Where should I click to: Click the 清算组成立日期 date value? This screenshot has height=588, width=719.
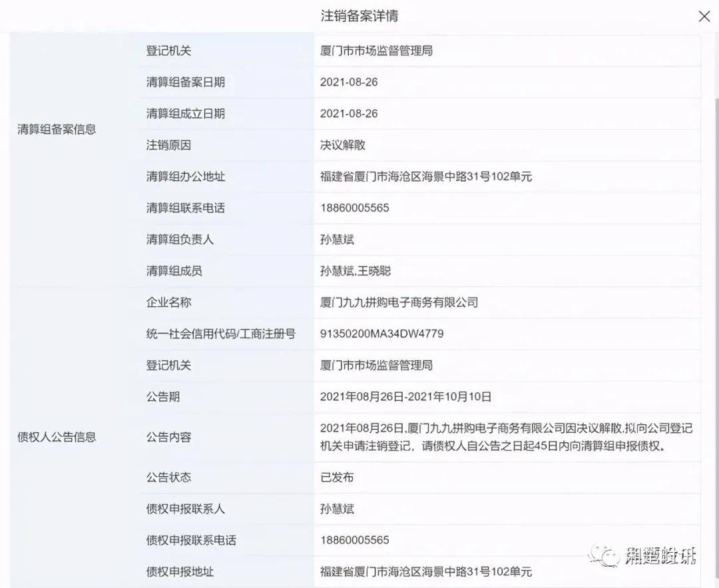coord(349,113)
